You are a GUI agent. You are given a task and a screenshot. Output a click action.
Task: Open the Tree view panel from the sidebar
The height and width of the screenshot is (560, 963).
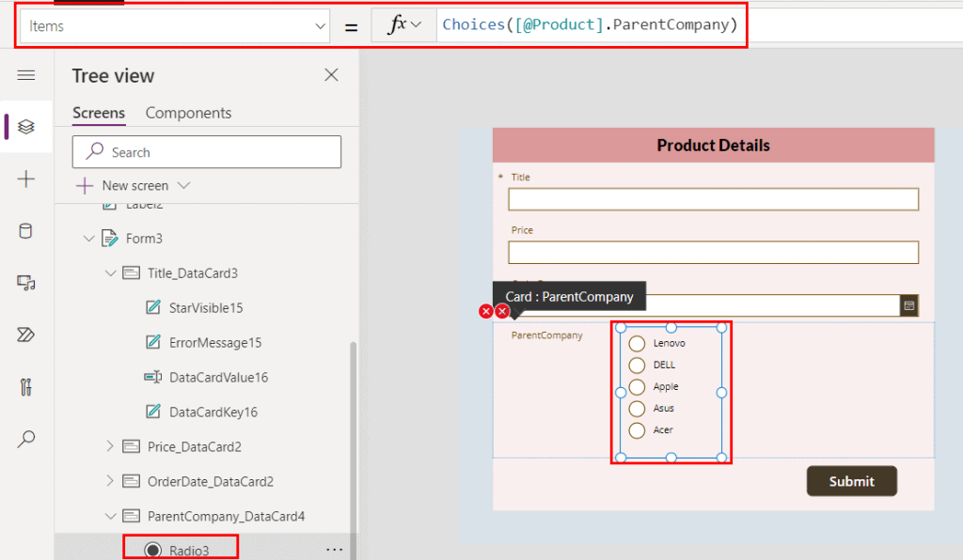coord(25,126)
